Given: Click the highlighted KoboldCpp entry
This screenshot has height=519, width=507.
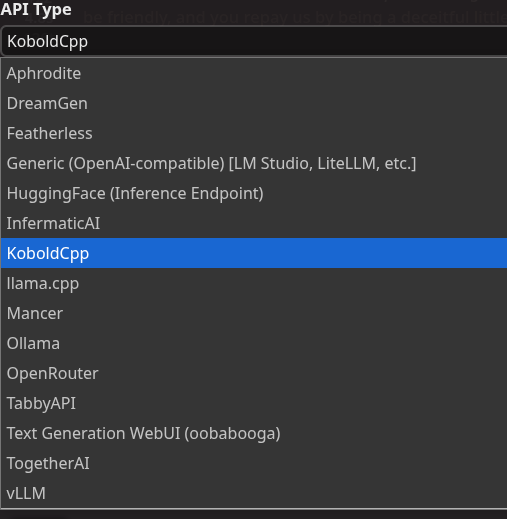Looking at the screenshot, I should [254, 253].
